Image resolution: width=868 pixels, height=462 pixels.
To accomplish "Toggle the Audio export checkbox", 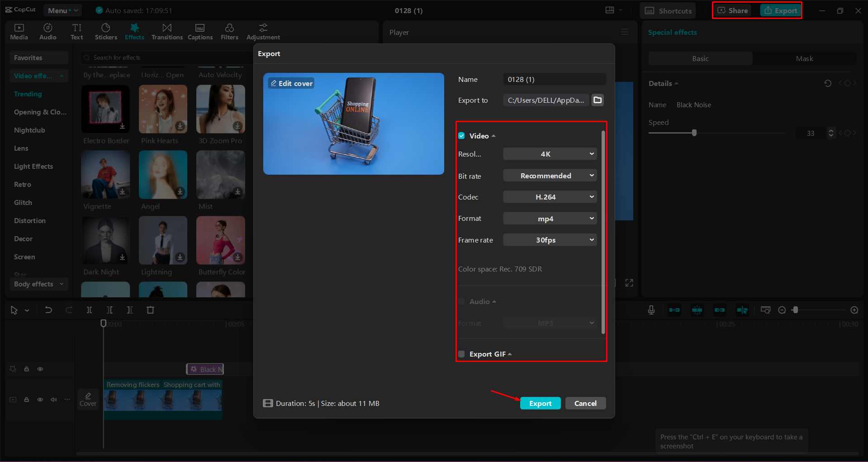I will tap(461, 302).
